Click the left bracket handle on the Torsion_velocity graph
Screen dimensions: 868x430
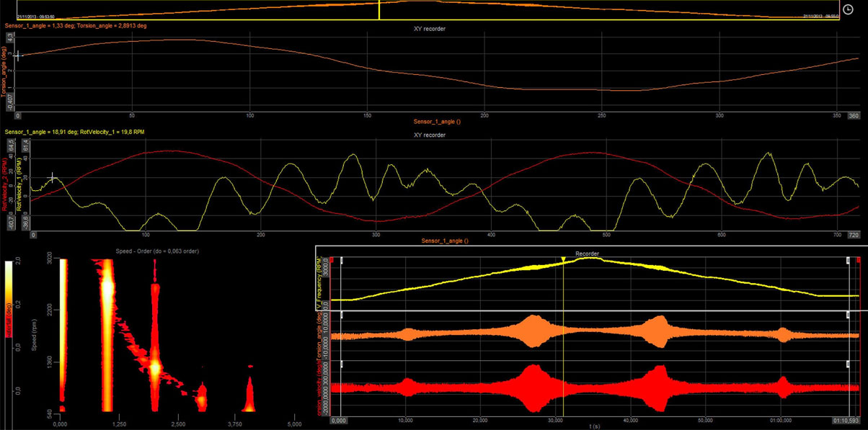point(342,365)
